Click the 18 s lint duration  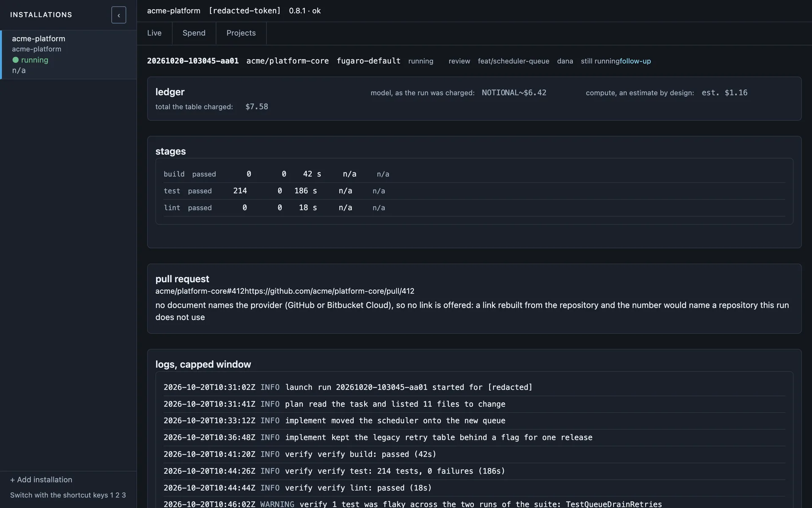[x=308, y=208]
